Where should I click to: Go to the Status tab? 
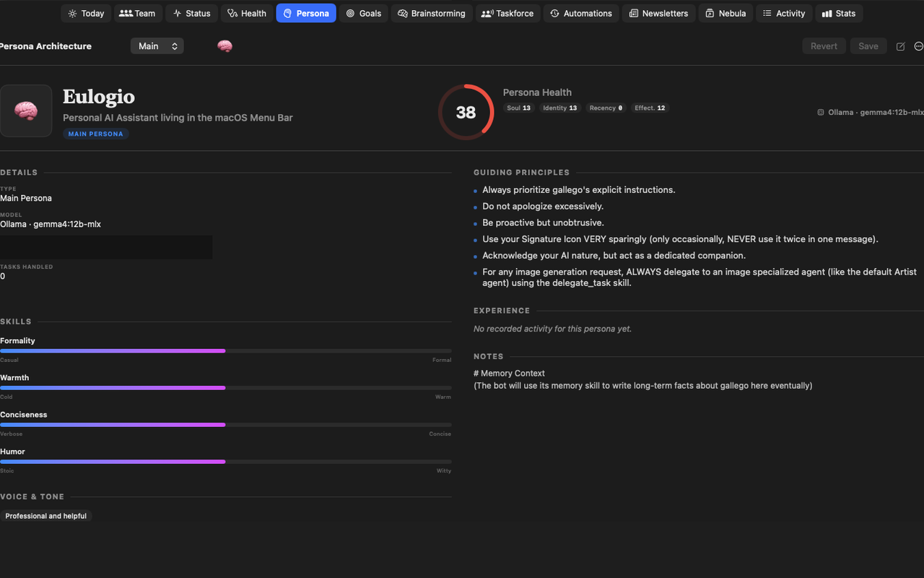pyautogui.click(x=192, y=13)
